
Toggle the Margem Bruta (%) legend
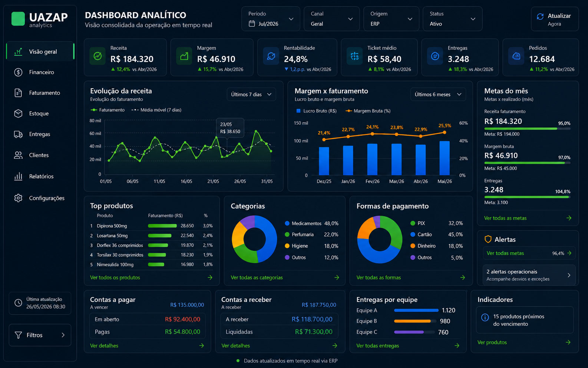[x=368, y=111]
